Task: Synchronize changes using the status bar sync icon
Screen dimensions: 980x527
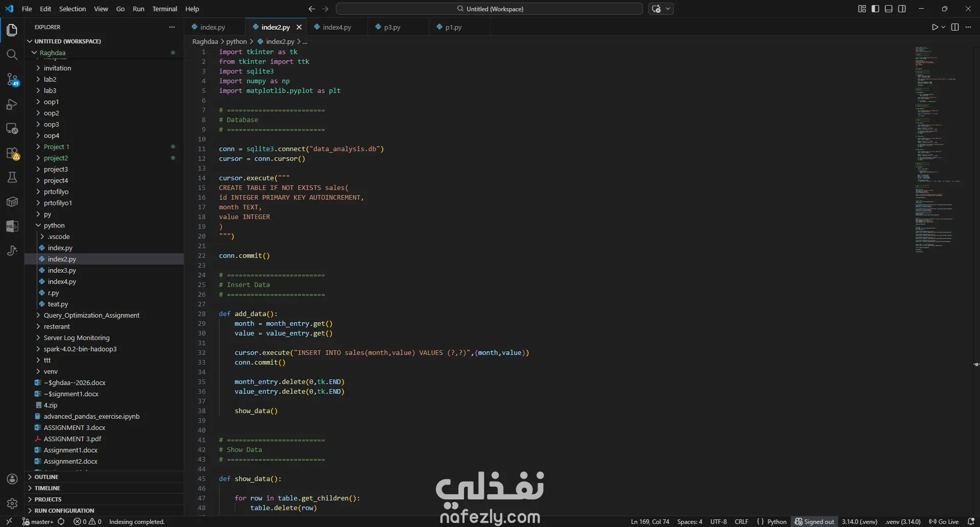Action: (61, 521)
